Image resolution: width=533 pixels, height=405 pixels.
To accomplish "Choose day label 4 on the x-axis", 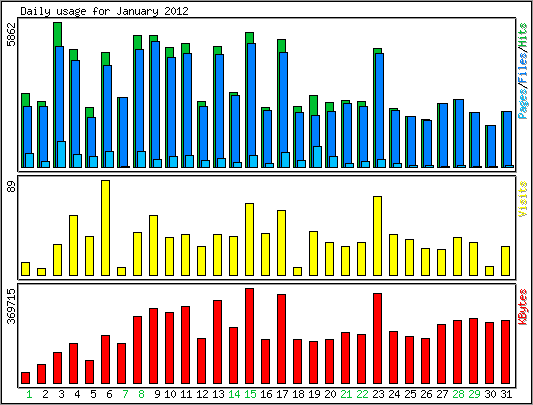I will (77, 394).
